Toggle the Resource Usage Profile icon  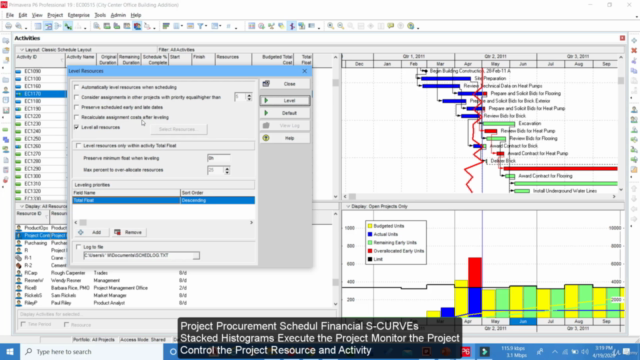click(137, 26)
